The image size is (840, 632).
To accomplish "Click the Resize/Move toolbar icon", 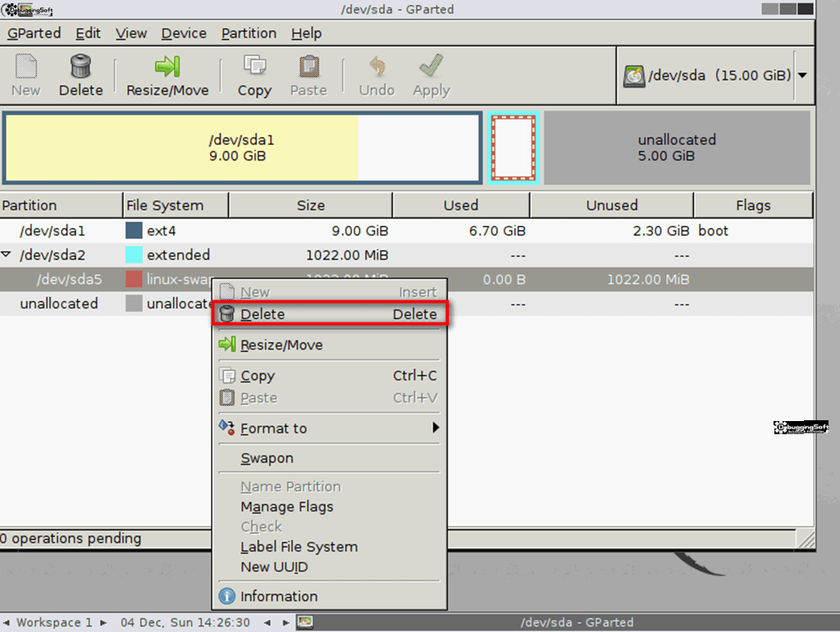I will [x=167, y=66].
